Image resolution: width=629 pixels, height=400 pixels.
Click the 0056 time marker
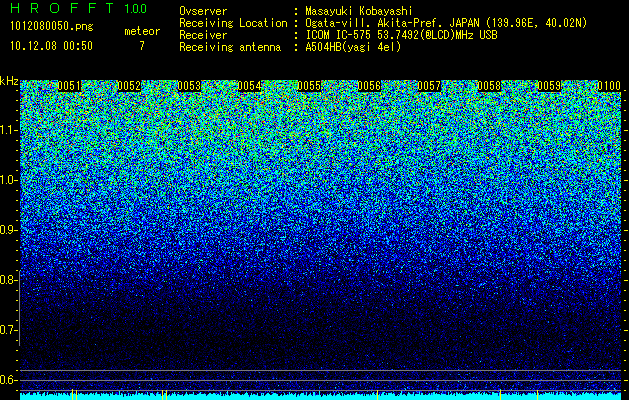coord(369,86)
